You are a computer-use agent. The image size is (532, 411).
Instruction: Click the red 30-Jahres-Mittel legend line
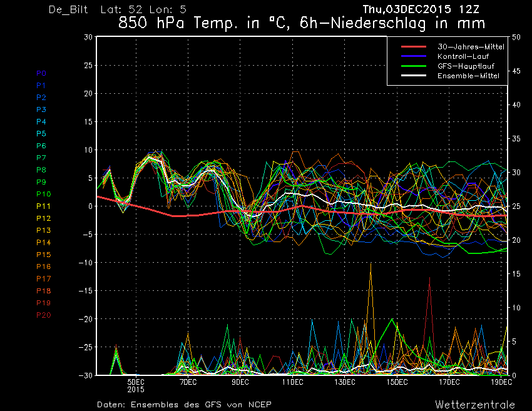click(414, 47)
